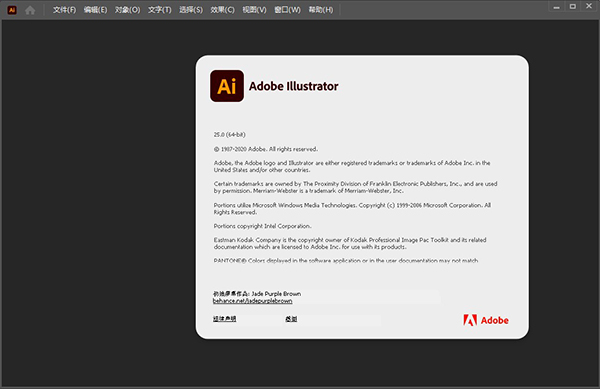The width and height of the screenshot is (600, 389).
Task: Click the '25.0 (64-bit)' version text
Action: coord(230,135)
